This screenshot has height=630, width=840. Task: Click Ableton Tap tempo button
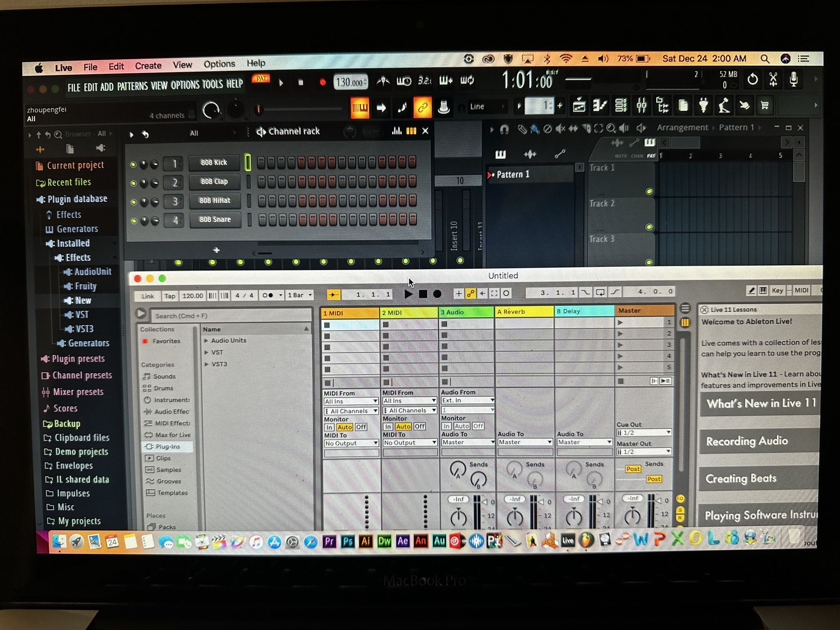tap(170, 296)
